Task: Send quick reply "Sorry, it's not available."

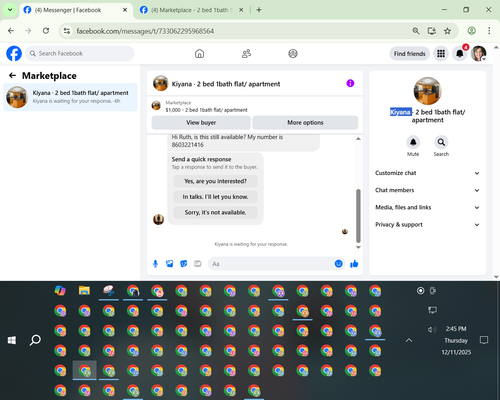Action: point(215,212)
